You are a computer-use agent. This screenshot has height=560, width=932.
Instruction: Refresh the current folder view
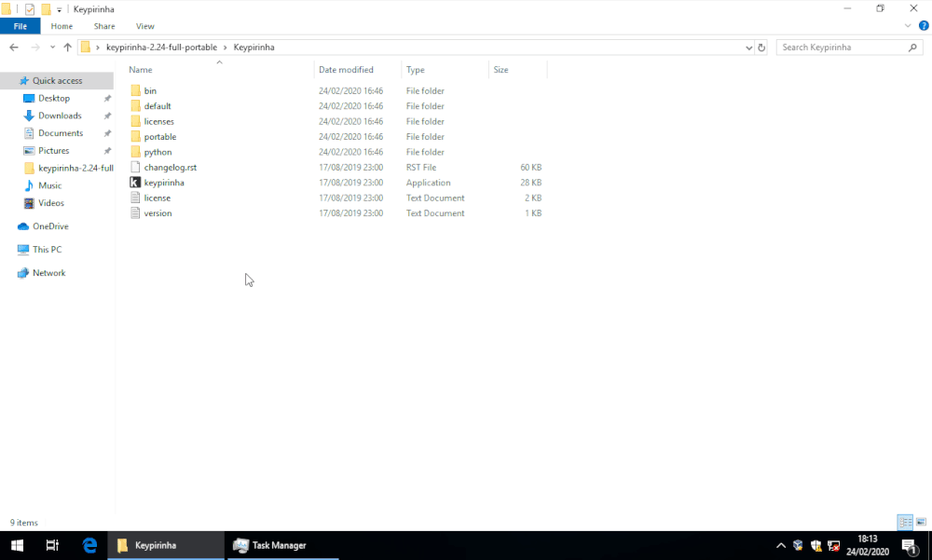761,48
